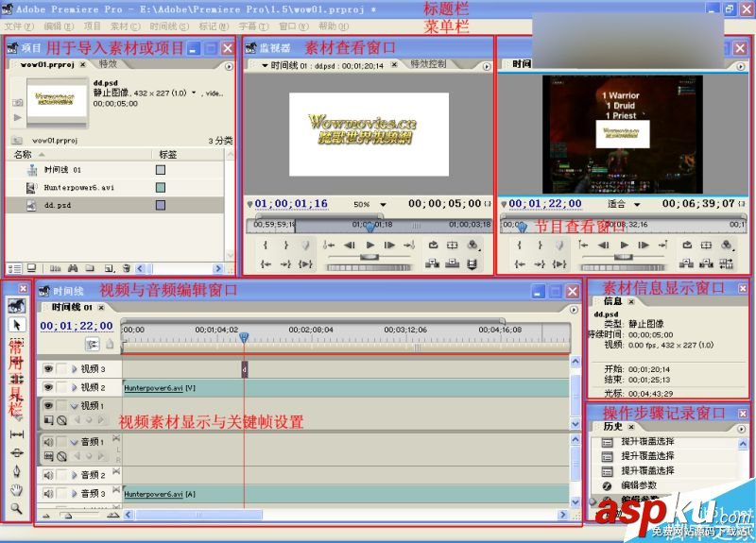Click Overlay button in source monitor
This screenshot has width=756, height=543.
(452, 263)
